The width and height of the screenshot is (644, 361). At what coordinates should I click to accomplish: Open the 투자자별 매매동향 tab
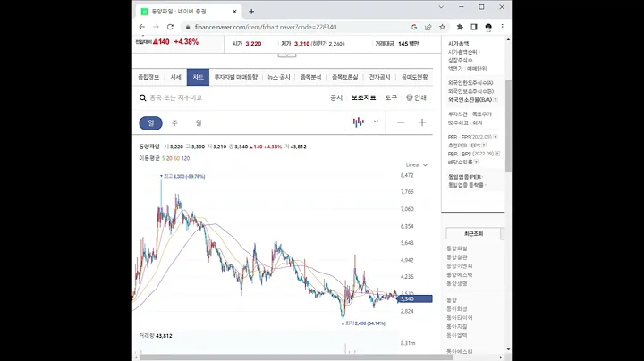coord(236,77)
